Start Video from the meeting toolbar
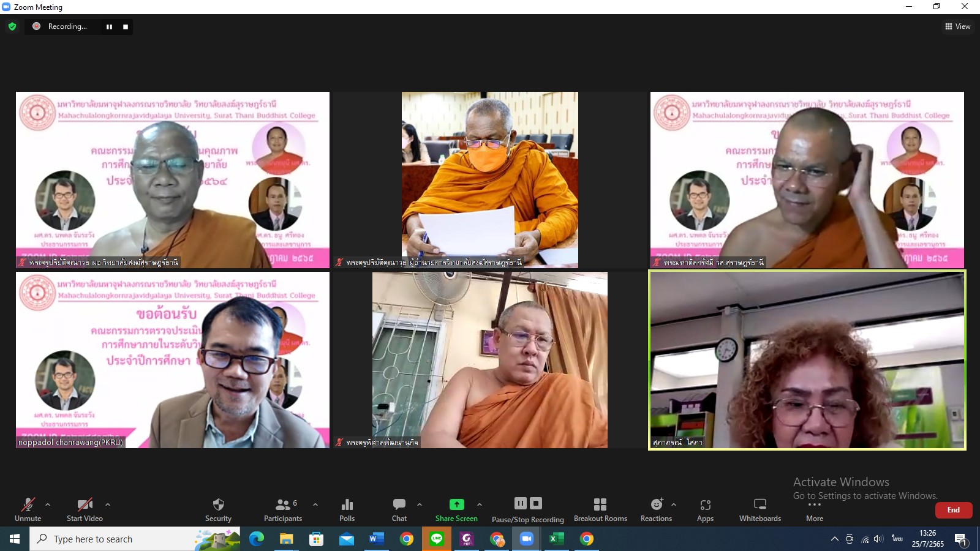This screenshot has width=980, height=551. click(x=85, y=509)
